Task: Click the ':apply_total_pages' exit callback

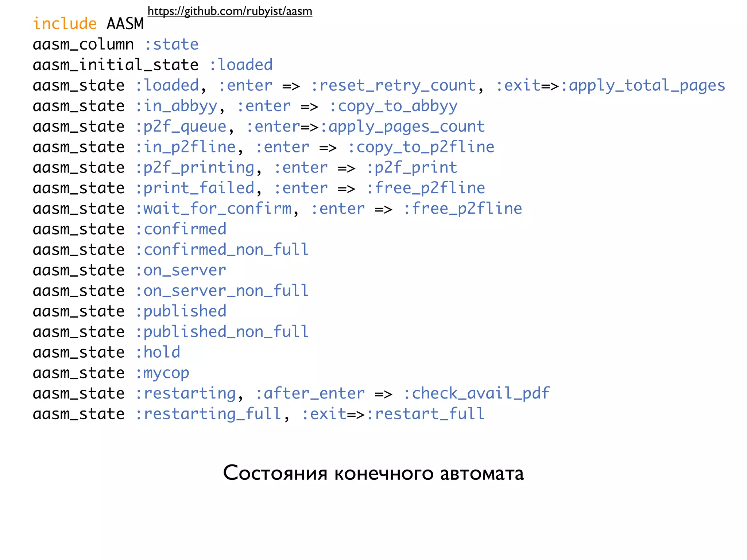Action: click(642, 86)
